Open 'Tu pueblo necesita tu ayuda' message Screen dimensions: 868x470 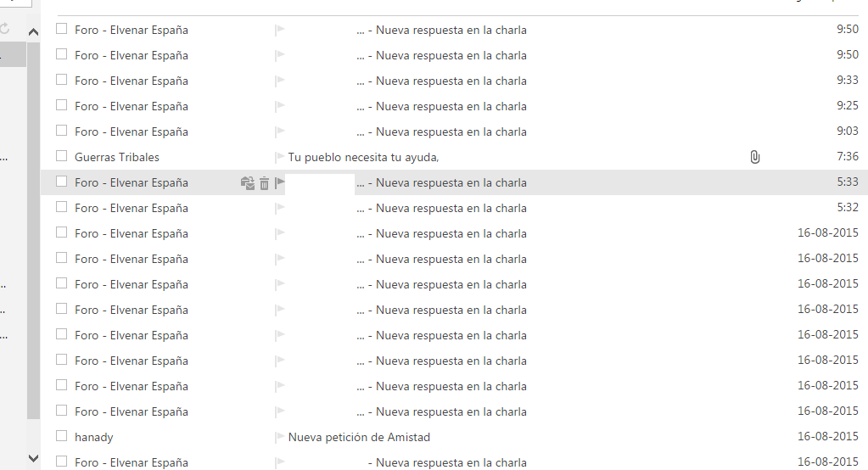click(363, 157)
